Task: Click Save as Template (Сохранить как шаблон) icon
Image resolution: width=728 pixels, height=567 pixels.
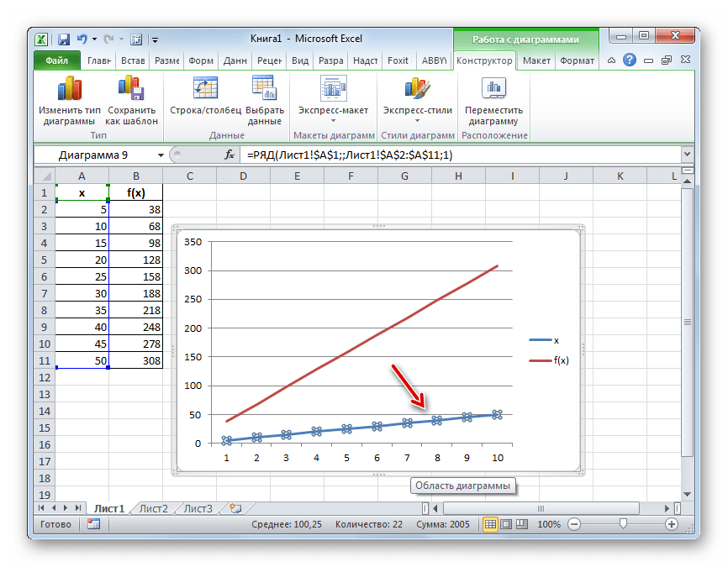Action: tap(131, 87)
